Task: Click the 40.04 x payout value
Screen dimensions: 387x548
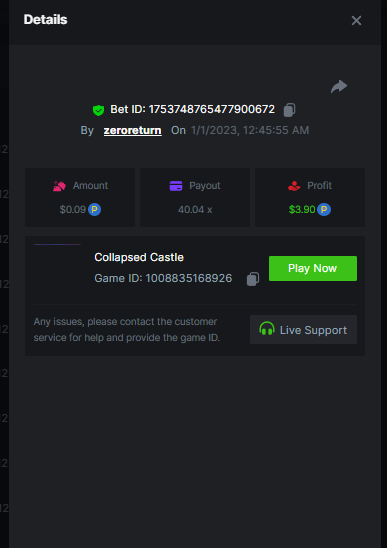Action: (195, 210)
